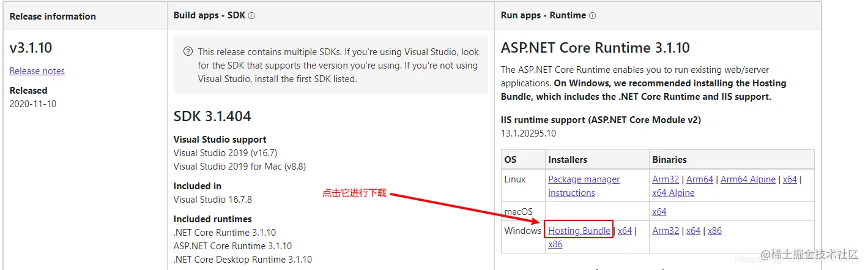This screenshot has width=868, height=270.
Task: Click the macOS row label
Action: pyautogui.click(x=518, y=212)
